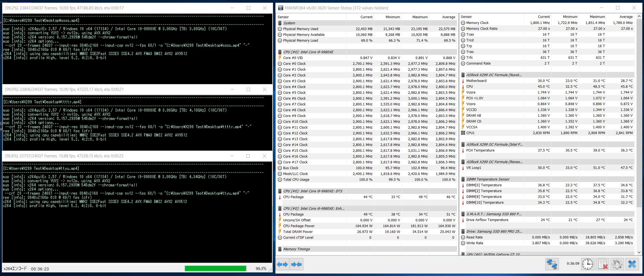The width and height of the screenshot is (644, 276).
Task: Select the Memory Clock Ratio row
Action: tap(547, 28)
